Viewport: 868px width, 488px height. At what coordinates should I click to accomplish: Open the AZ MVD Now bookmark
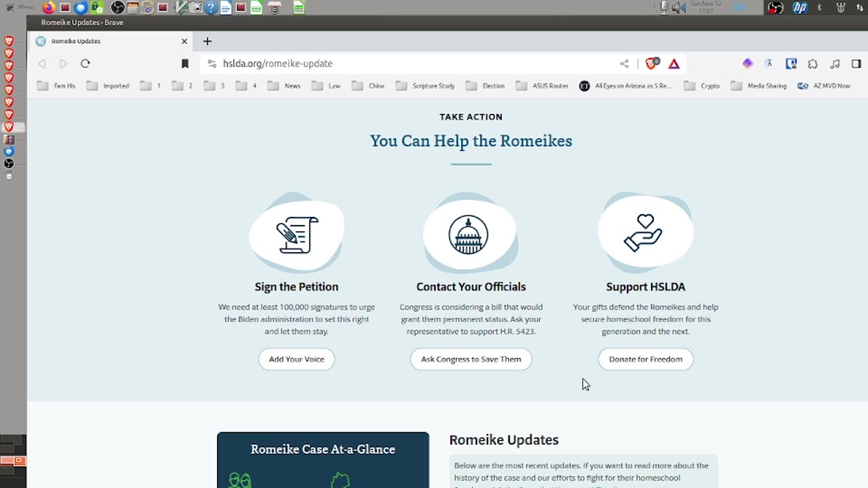824,85
